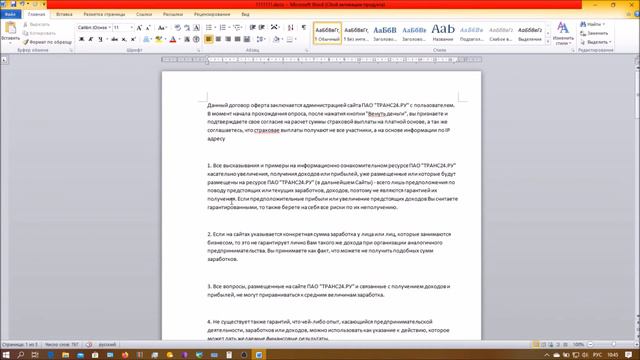Click the Save icon in quick access toolbar
Viewport: 640px width, 360px height.
point(13,4)
